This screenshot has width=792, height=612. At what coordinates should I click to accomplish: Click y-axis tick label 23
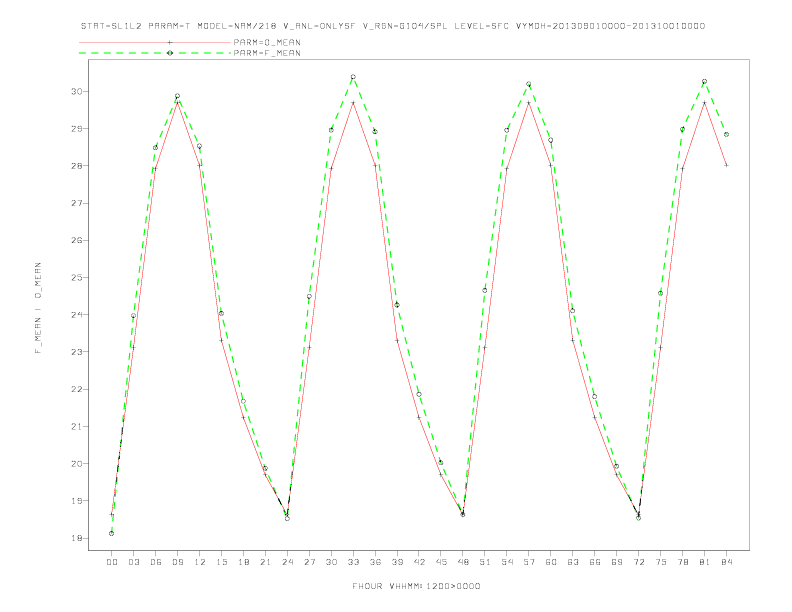76,352
